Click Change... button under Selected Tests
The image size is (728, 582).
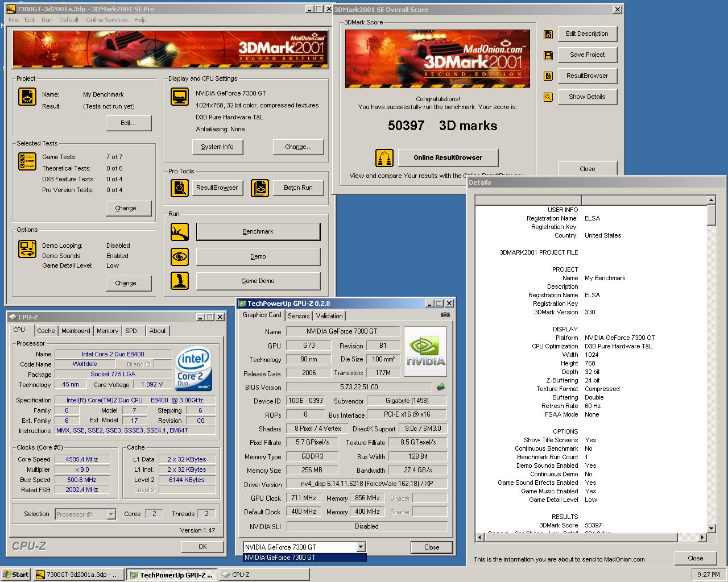129,209
